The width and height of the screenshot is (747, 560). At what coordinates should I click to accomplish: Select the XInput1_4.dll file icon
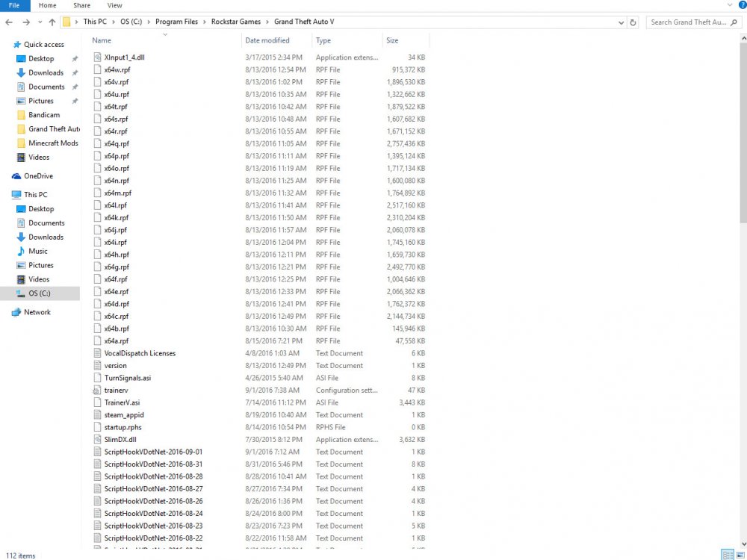(97, 57)
